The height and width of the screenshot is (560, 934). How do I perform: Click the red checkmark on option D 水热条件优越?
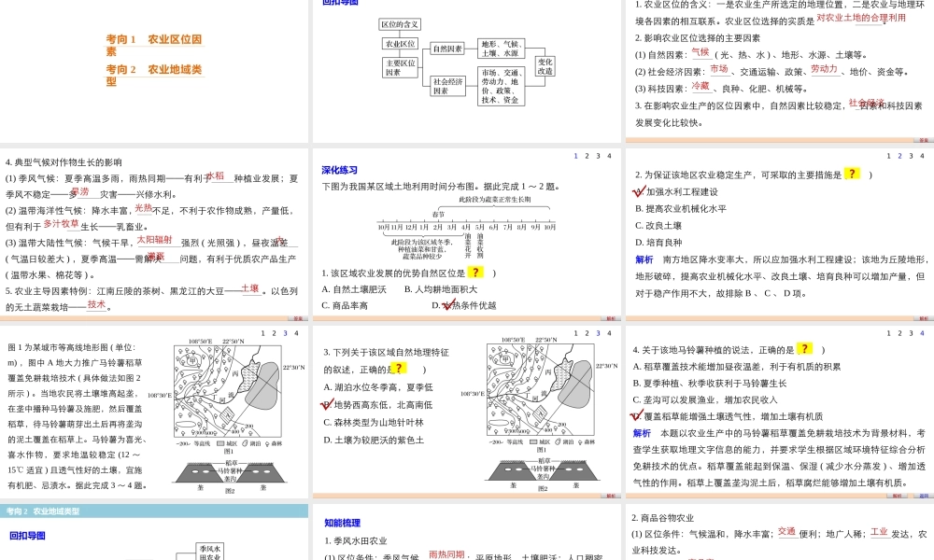[x=448, y=304]
